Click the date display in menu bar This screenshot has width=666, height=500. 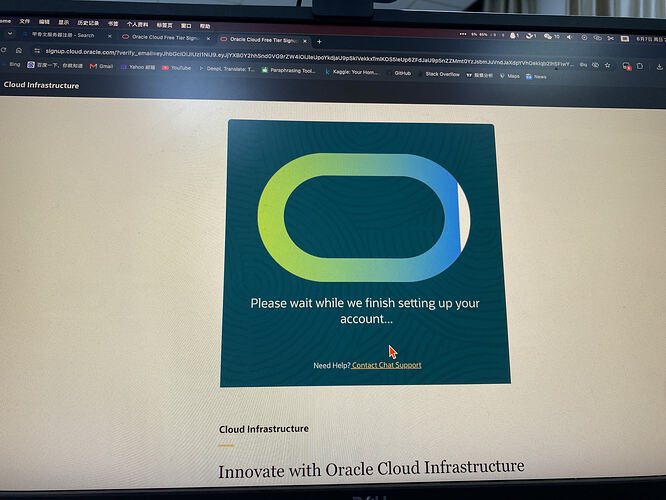(650, 39)
